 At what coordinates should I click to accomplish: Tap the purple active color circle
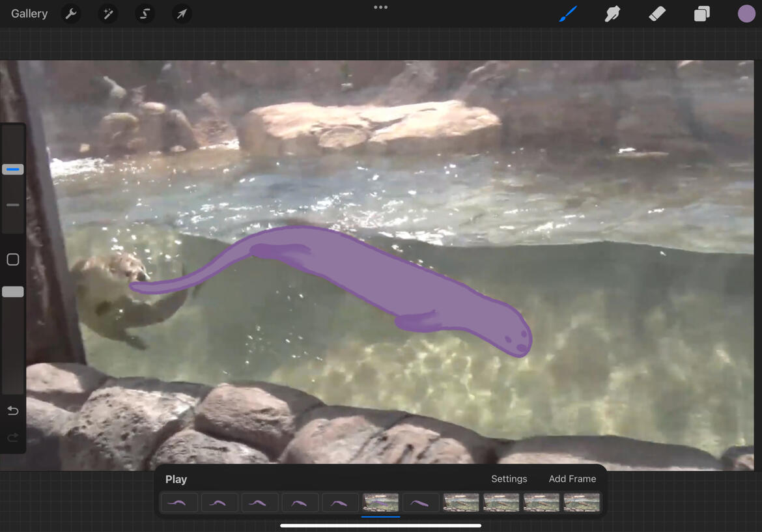click(746, 14)
